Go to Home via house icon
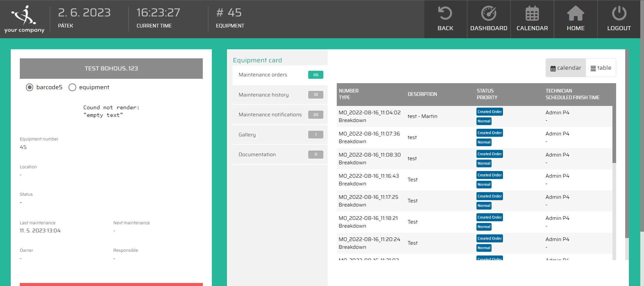Image resolution: width=644 pixels, height=286 pixels. click(x=576, y=14)
